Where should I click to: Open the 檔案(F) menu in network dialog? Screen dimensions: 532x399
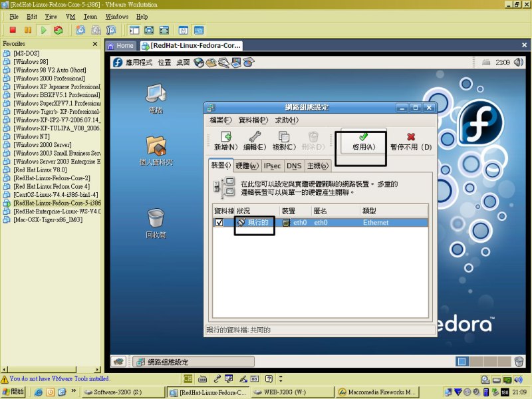click(221, 120)
